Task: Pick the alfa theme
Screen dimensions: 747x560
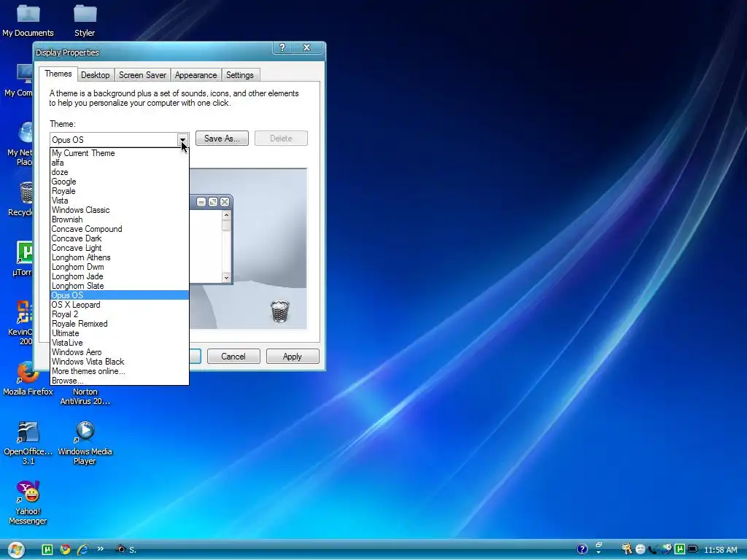Action: (120, 163)
